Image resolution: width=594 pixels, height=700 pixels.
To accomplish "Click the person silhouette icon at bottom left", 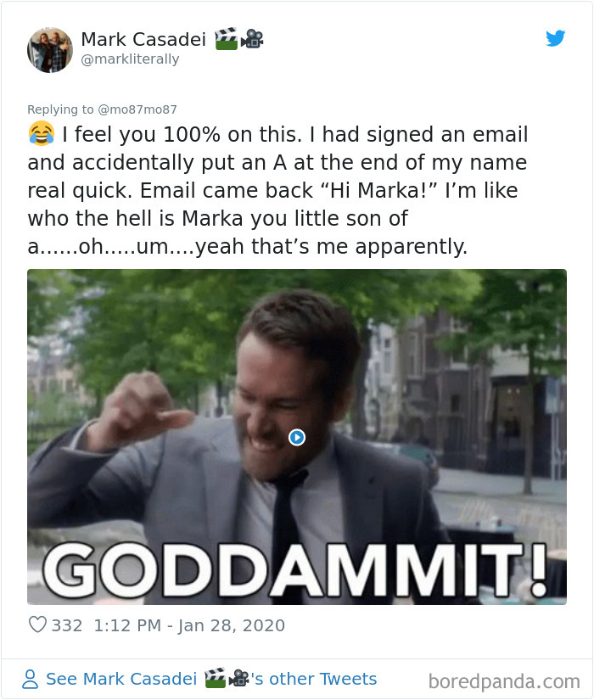I will 30,679.
